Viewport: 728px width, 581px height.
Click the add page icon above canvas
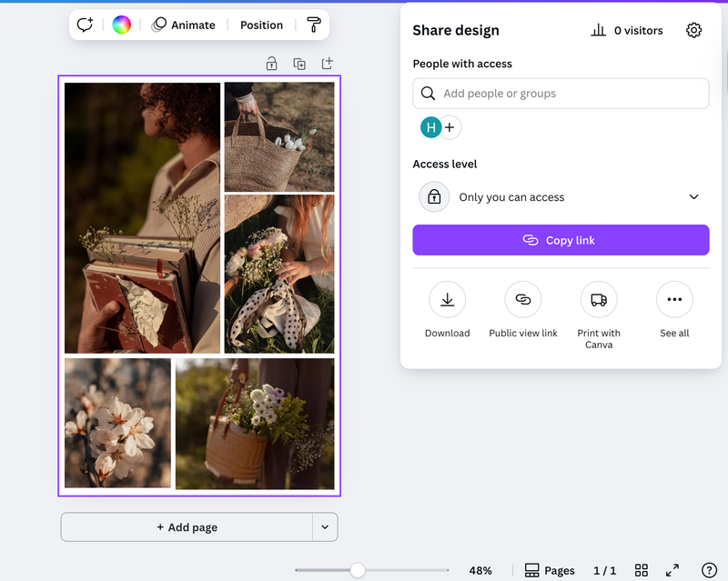pos(328,64)
